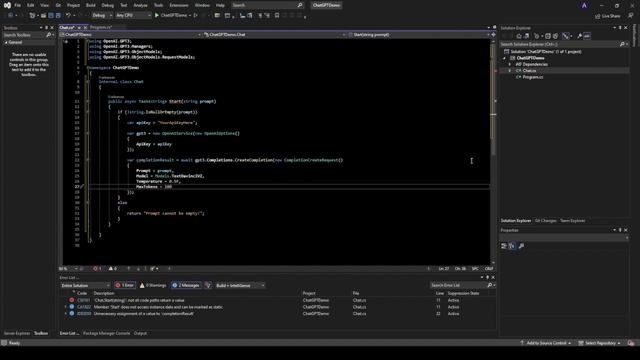The image size is (640, 360).
Task: Click the editor vertical scrollbar
Action: [493, 151]
